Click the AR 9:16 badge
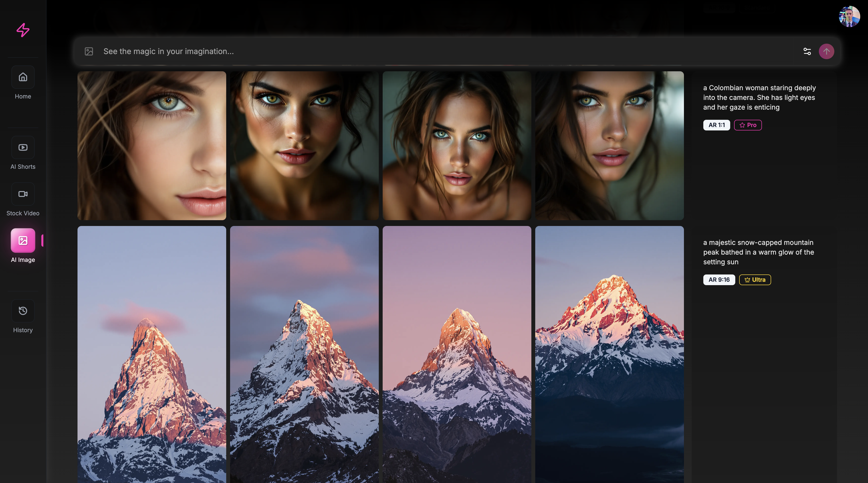868x483 pixels. pyautogui.click(x=719, y=280)
